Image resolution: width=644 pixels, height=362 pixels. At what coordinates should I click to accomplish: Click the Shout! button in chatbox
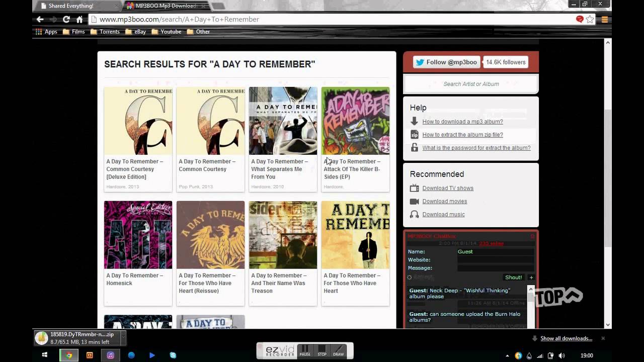[x=513, y=278]
